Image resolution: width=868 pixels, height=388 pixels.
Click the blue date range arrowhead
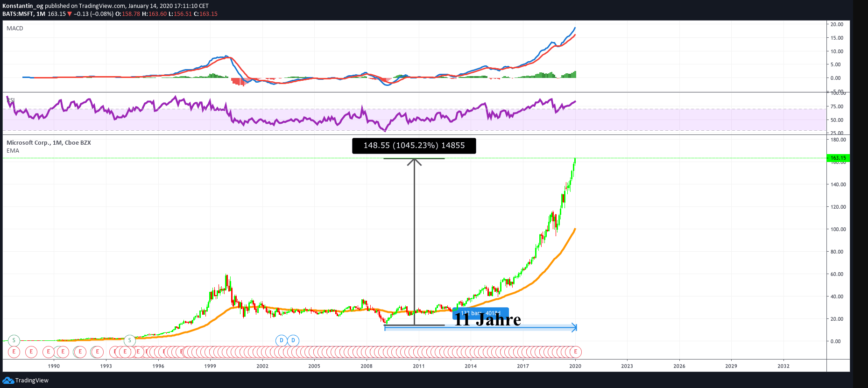[574, 328]
